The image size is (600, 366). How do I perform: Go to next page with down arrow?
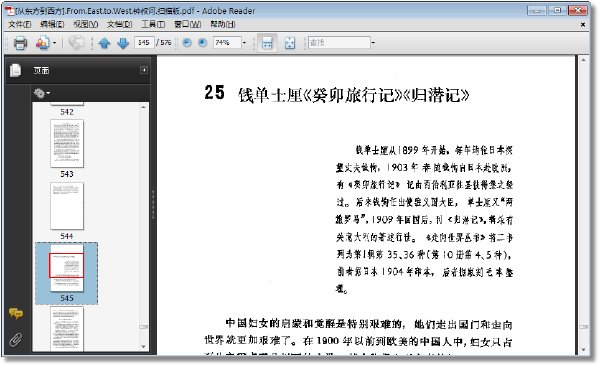[122, 42]
